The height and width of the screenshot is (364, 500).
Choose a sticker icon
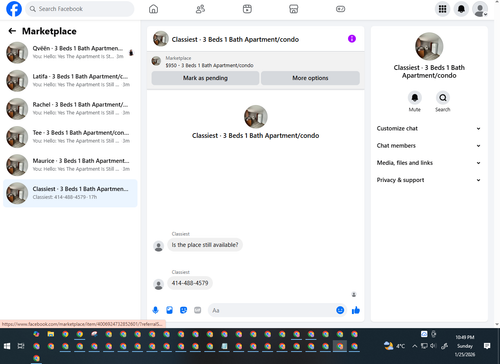click(x=183, y=310)
